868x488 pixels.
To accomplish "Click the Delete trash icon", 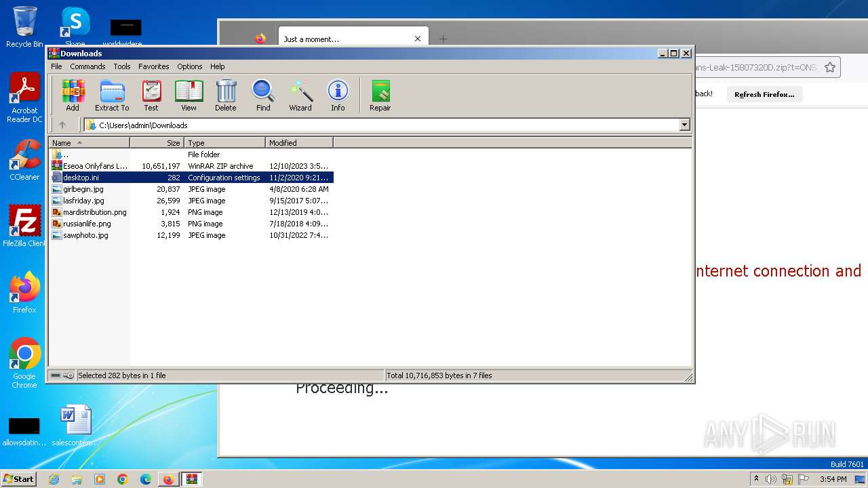I will pyautogui.click(x=226, y=95).
